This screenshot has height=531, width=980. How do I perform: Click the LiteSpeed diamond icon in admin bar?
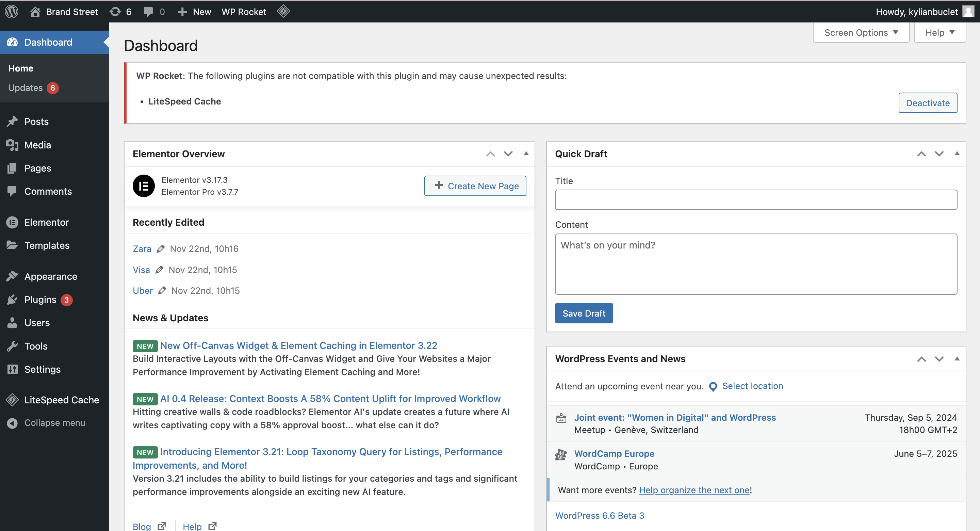283,12
